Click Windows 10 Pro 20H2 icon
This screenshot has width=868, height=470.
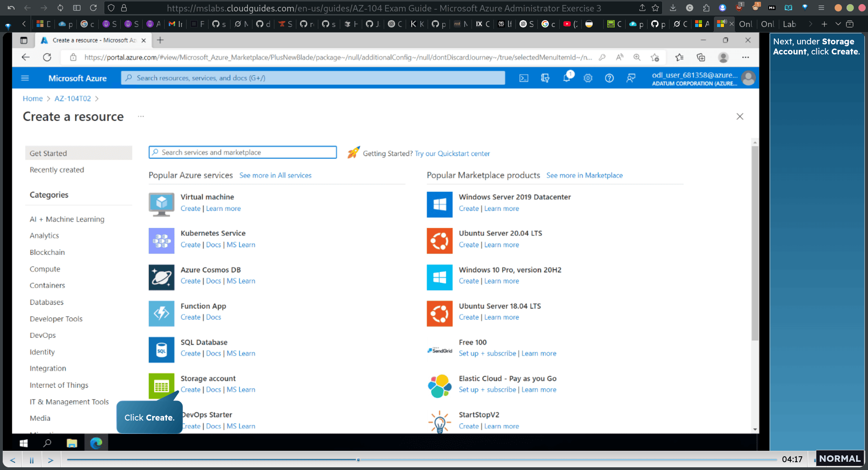pyautogui.click(x=439, y=277)
